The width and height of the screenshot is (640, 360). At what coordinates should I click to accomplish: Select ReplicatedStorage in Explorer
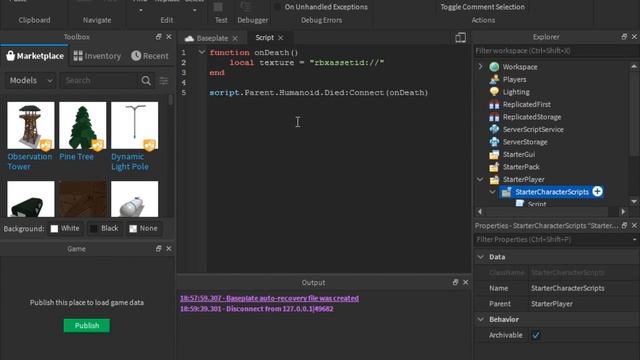[x=532, y=117]
